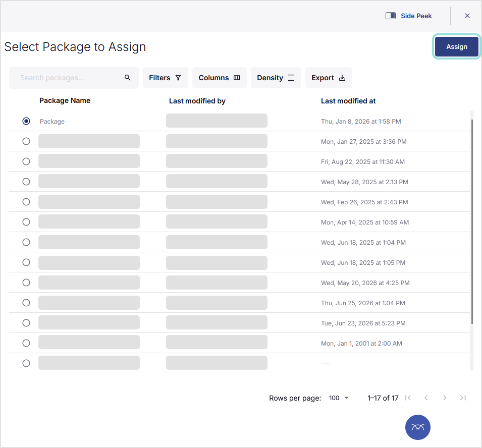Open Side Peek view
Viewport: 482px width, 448px height.
408,16
